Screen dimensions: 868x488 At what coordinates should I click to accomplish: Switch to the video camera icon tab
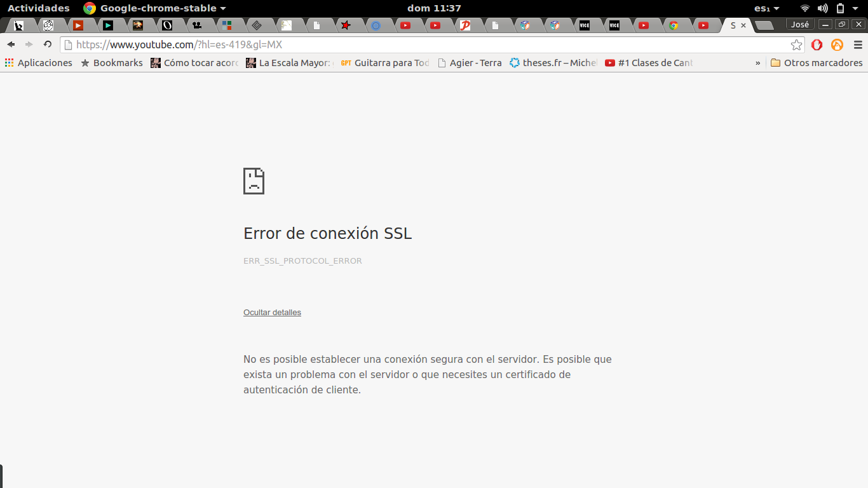197,25
